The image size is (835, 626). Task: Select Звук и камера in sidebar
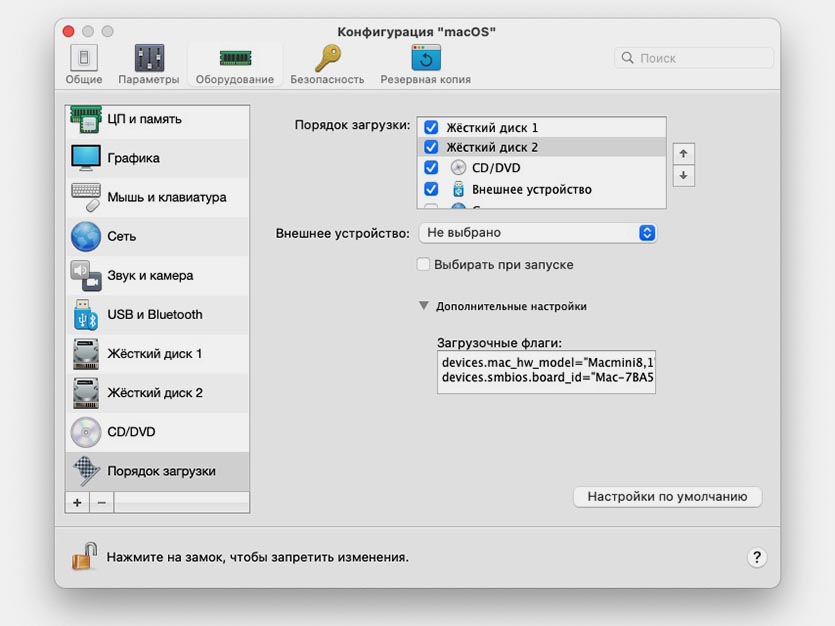tap(157, 275)
